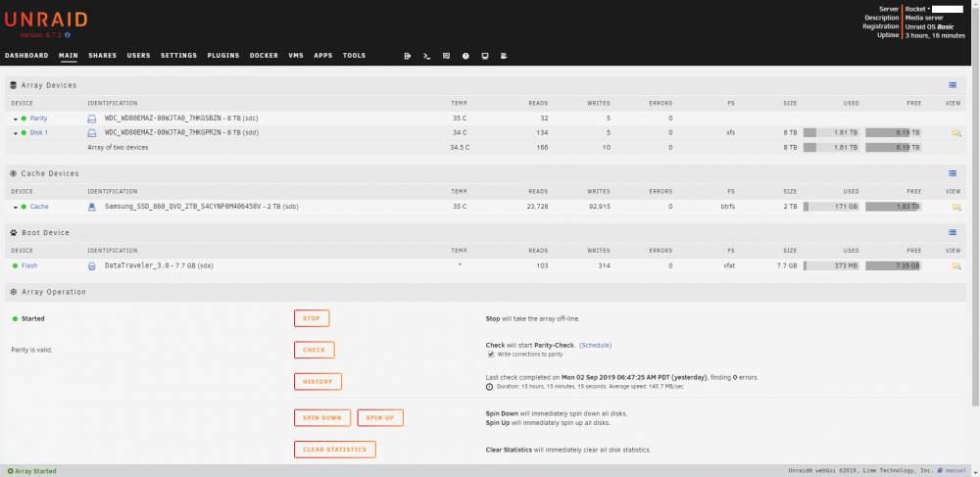The height and width of the screenshot is (477, 980).
Task: Click the manual book icon in footer
Action: [x=941, y=471]
